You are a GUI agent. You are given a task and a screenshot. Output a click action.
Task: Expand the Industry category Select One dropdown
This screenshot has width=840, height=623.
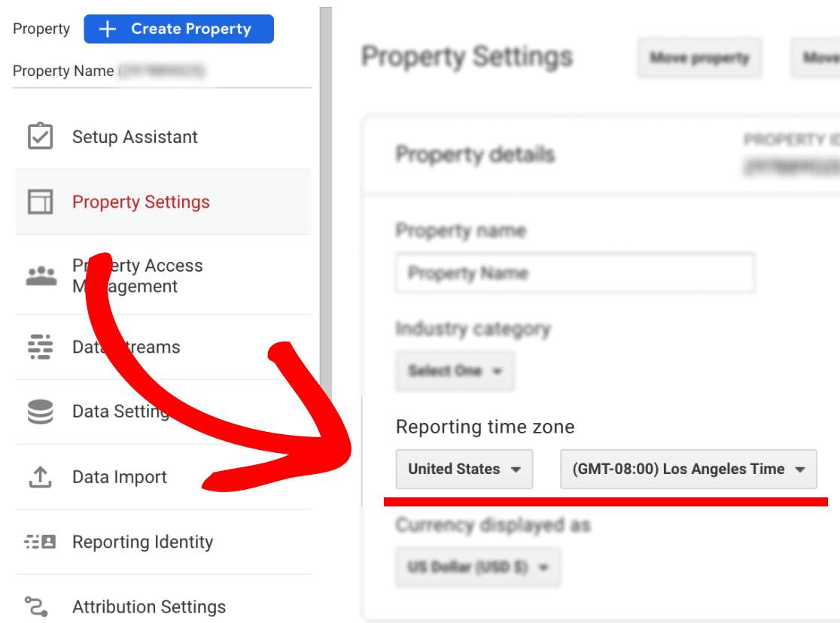click(x=455, y=371)
